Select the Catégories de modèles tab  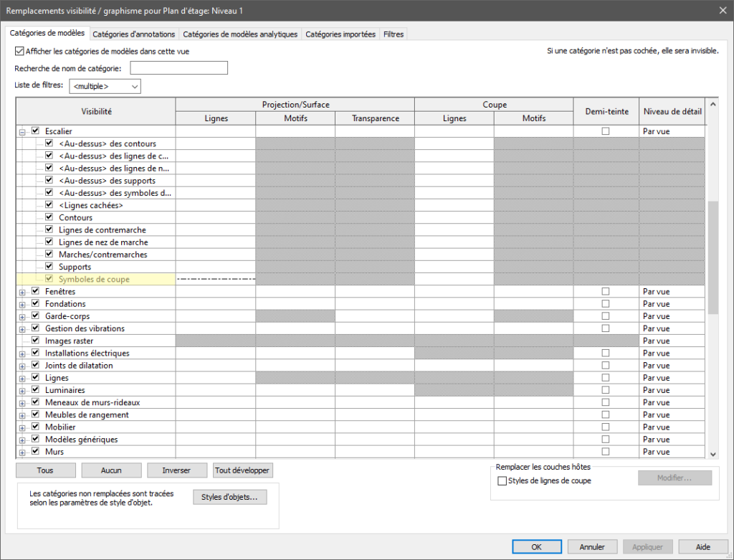click(x=47, y=33)
